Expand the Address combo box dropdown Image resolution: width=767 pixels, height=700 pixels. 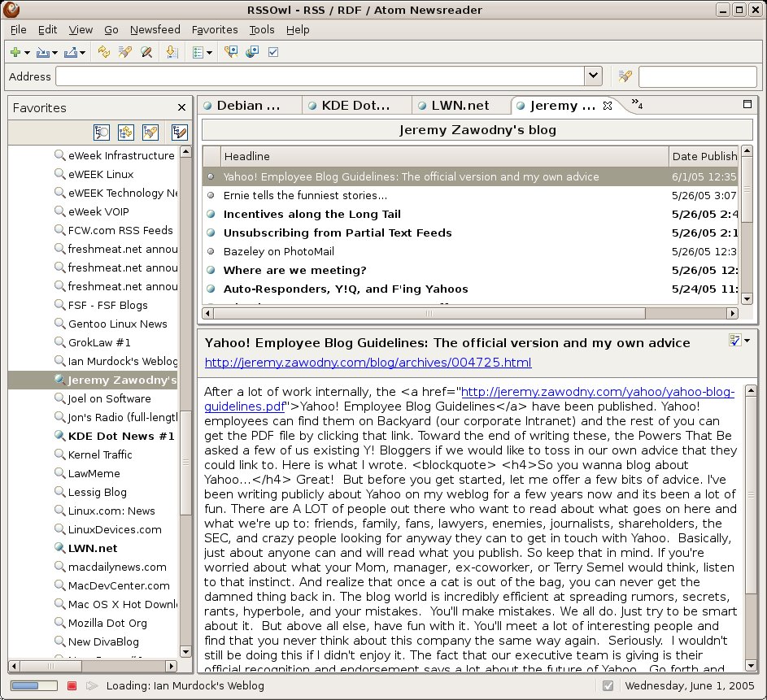pos(593,76)
